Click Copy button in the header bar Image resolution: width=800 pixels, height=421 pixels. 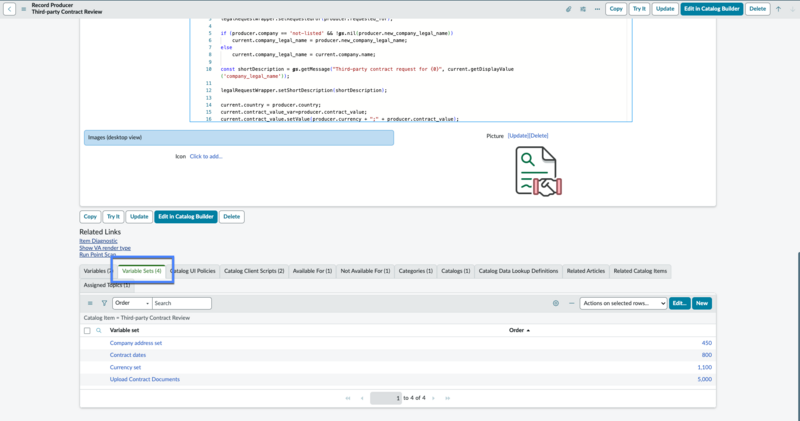click(x=616, y=9)
